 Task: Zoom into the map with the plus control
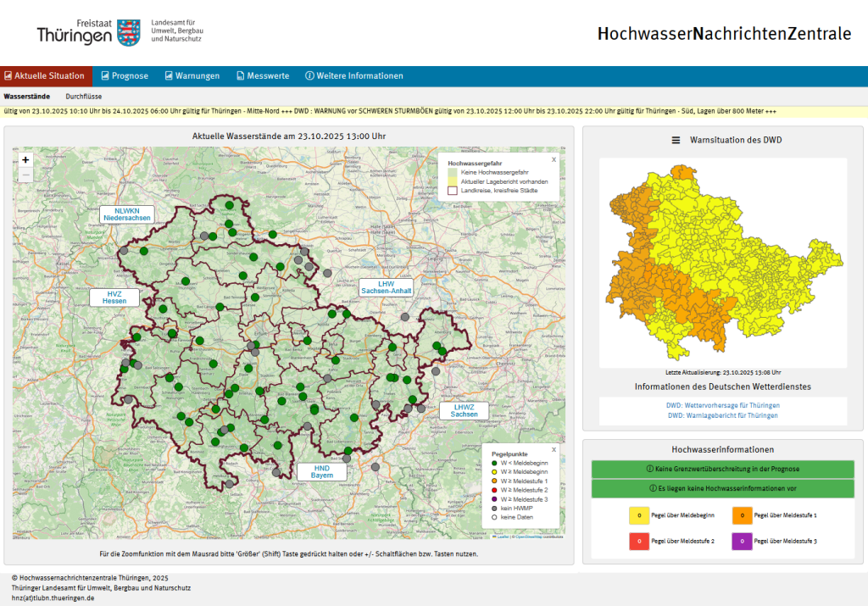(25, 159)
